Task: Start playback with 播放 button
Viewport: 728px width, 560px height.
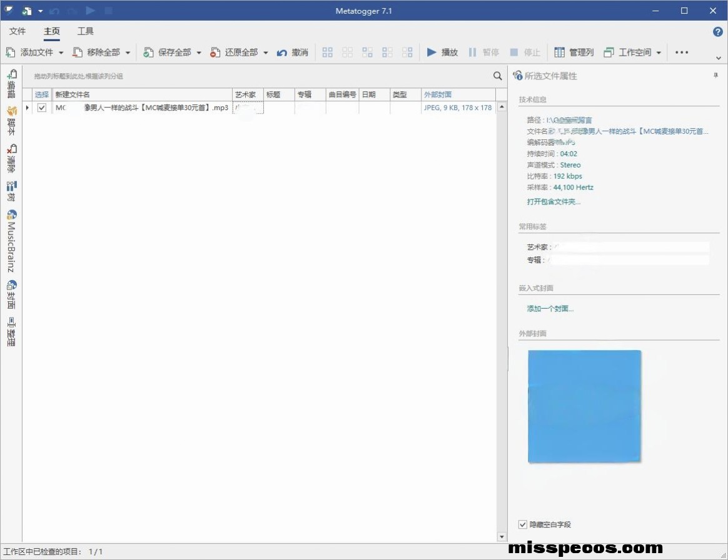Action: 442,52
